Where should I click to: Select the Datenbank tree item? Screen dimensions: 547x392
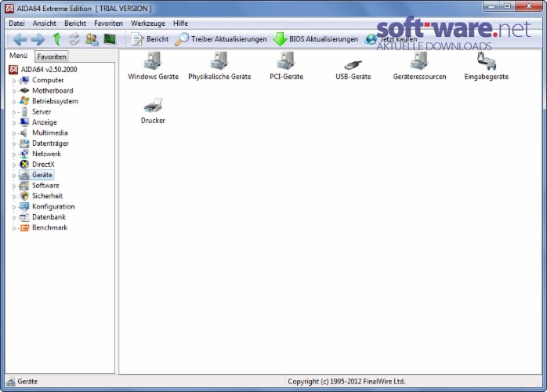point(49,217)
